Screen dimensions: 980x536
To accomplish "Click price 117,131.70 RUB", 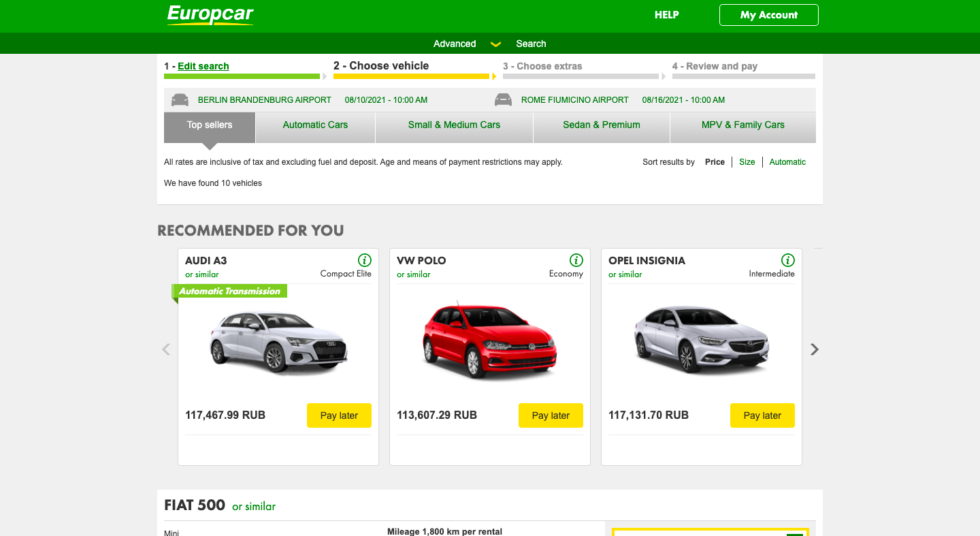I will tap(649, 415).
